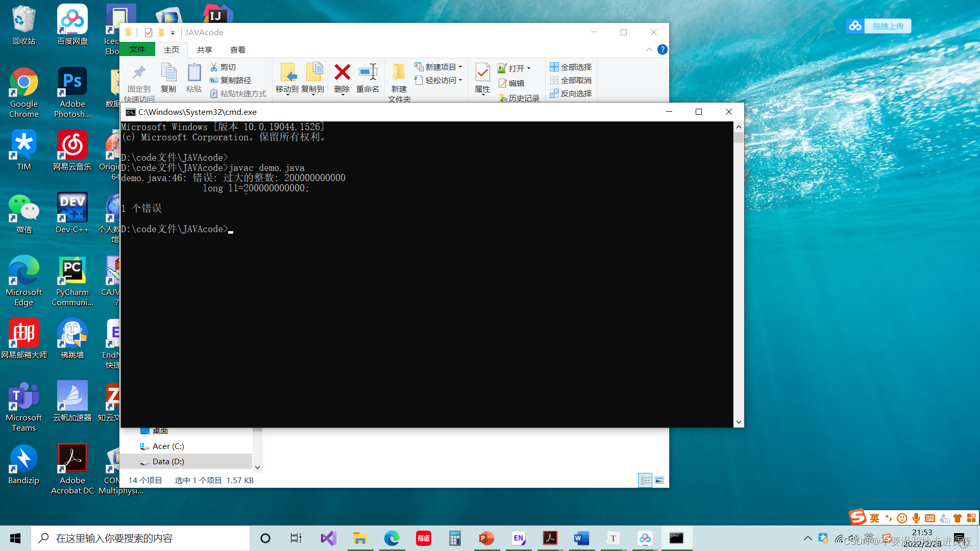Open Task View on taskbar
The width and height of the screenshot is (980, 551).
pos(296,538)
